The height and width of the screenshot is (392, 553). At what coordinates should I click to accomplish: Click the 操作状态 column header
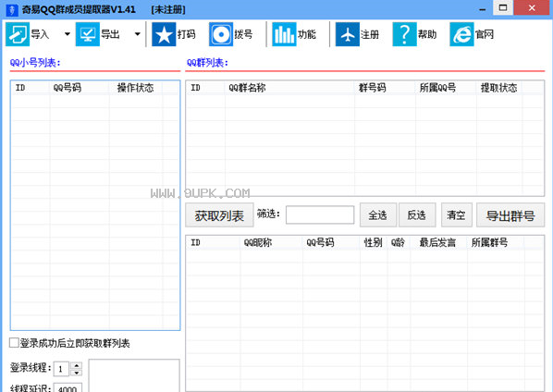pyautogui.click(x=136, y=88)
